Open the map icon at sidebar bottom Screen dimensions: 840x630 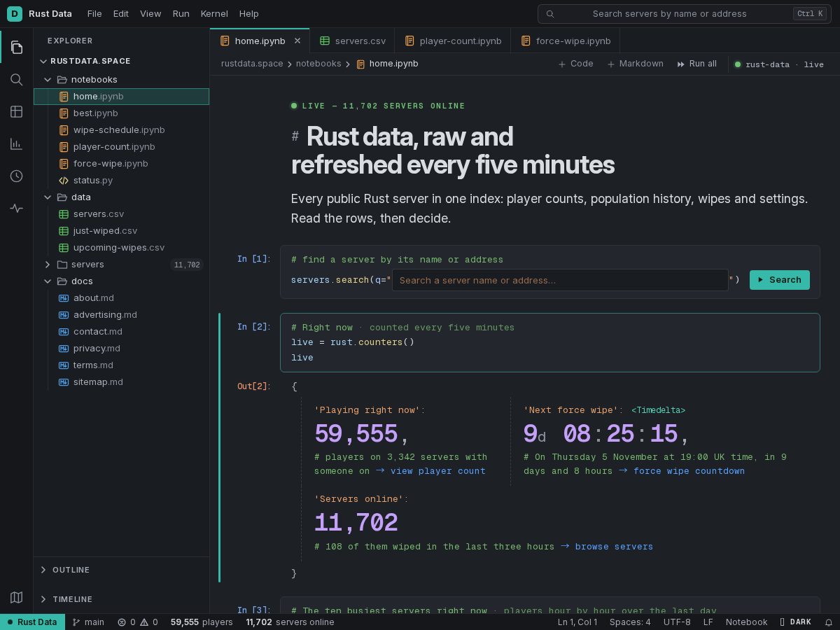point(17,597)
